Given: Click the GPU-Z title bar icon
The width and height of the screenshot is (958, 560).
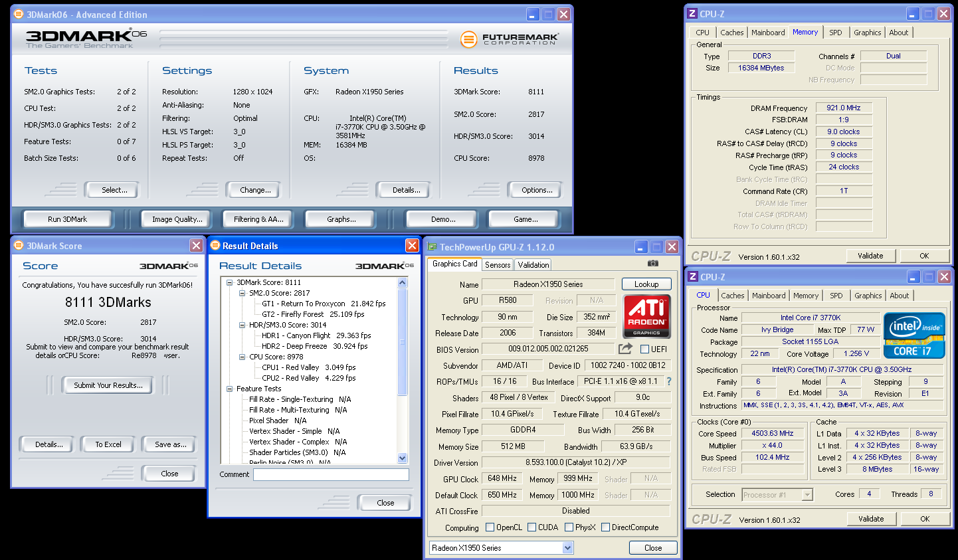Looking at the screenshot, I should pos(432,247).
